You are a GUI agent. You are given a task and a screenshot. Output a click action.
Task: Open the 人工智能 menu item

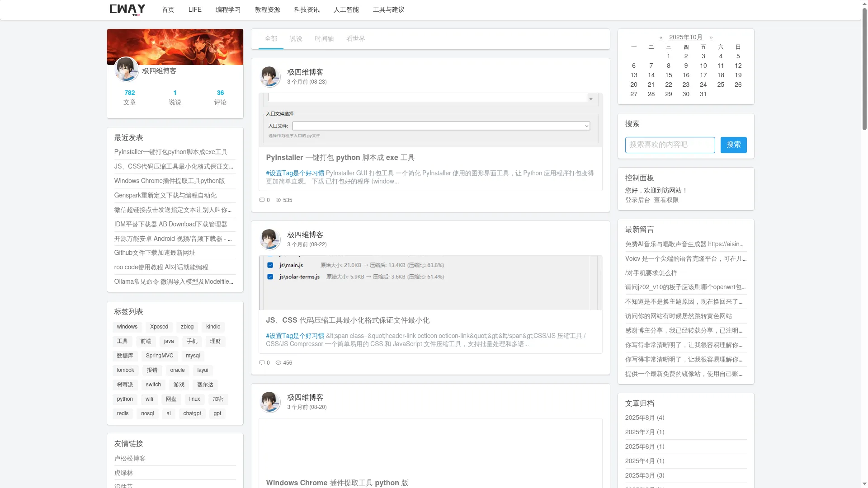coord(346,9)
